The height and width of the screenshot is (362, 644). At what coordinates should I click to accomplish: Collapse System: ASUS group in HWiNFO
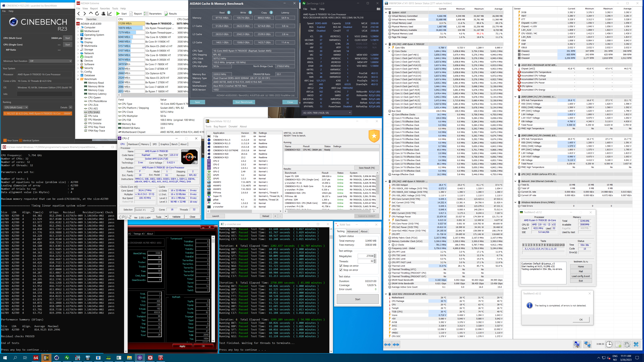click(386, 13)
